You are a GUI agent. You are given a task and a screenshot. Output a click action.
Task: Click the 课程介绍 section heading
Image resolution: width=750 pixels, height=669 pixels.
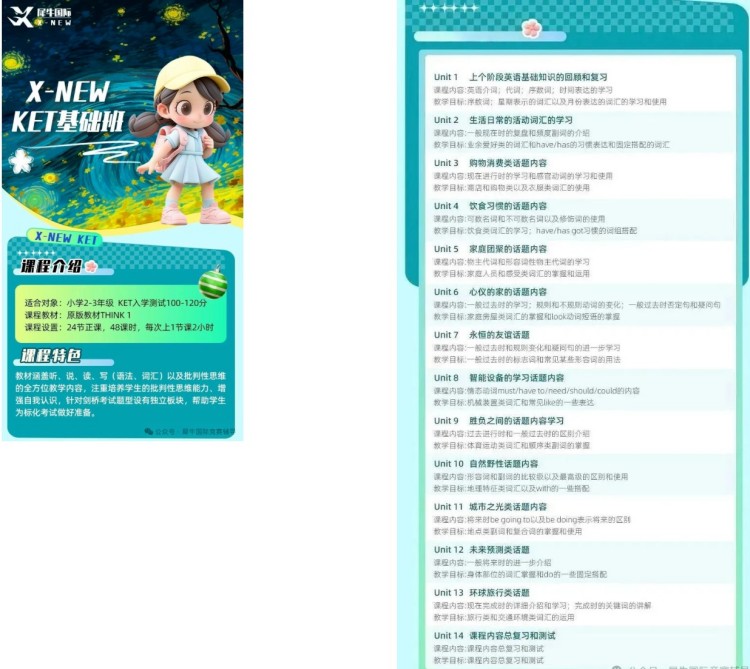click(x=52, y=267)
